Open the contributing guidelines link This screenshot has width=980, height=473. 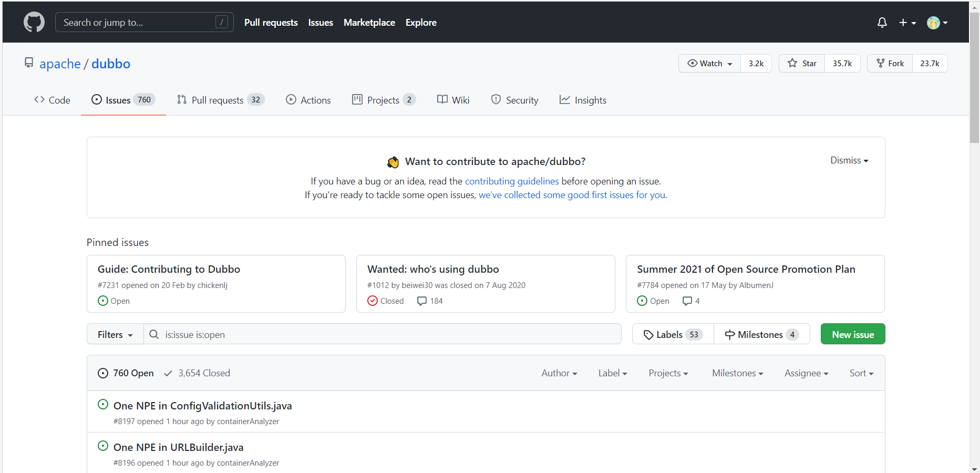tap(512, 181)
